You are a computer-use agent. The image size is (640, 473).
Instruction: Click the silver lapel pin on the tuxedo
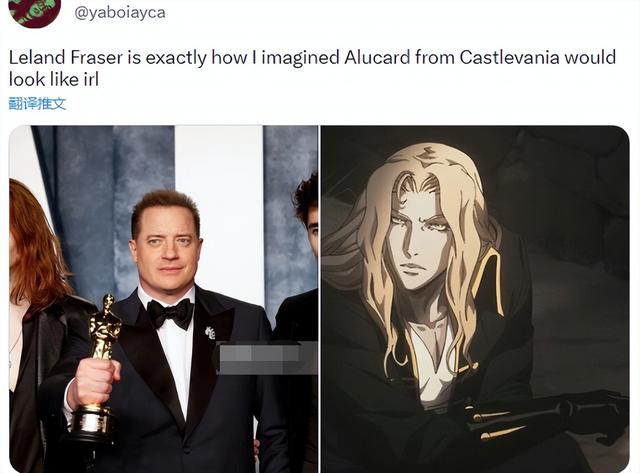(210, 333)
